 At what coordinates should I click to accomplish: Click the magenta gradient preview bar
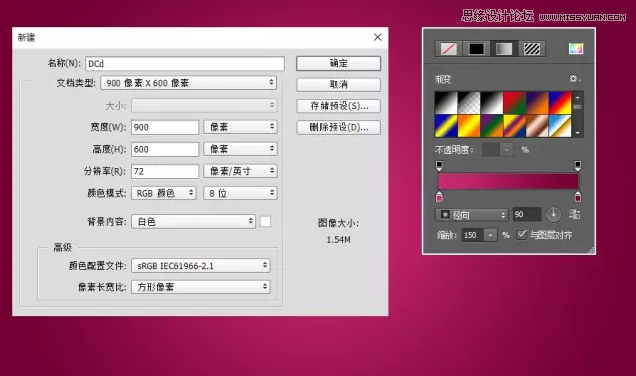pyautogui.click(x=508, y=181)
